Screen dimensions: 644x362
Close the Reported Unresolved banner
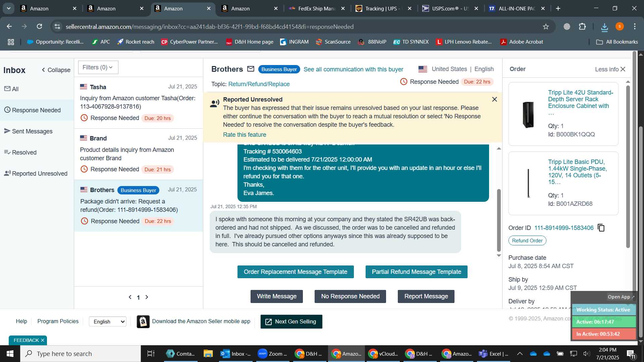[x=494, y=99]
